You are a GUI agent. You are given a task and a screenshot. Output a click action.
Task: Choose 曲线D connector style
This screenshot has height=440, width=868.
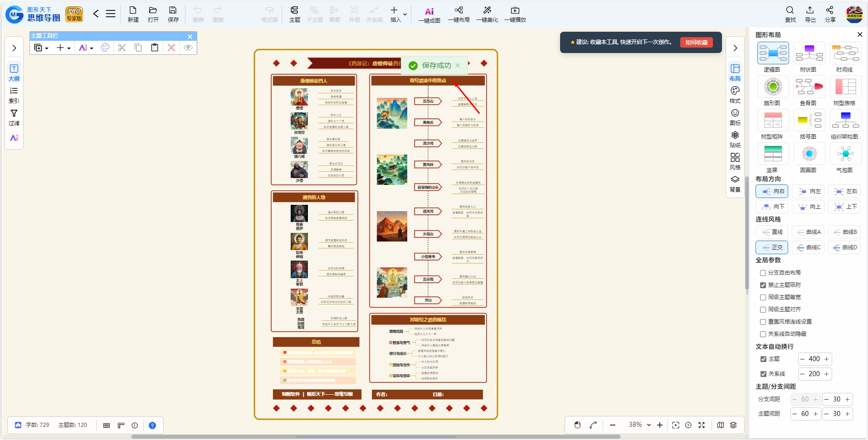click(845, 247)
